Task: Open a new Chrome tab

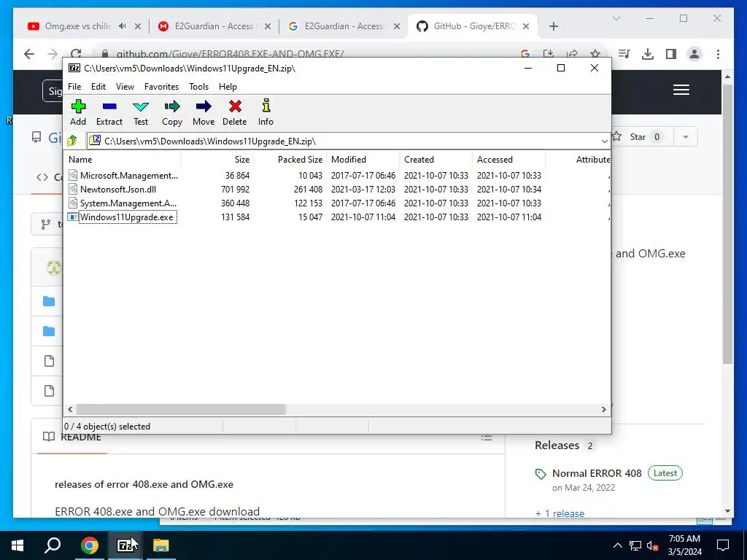Action: (x=553, y=26)
